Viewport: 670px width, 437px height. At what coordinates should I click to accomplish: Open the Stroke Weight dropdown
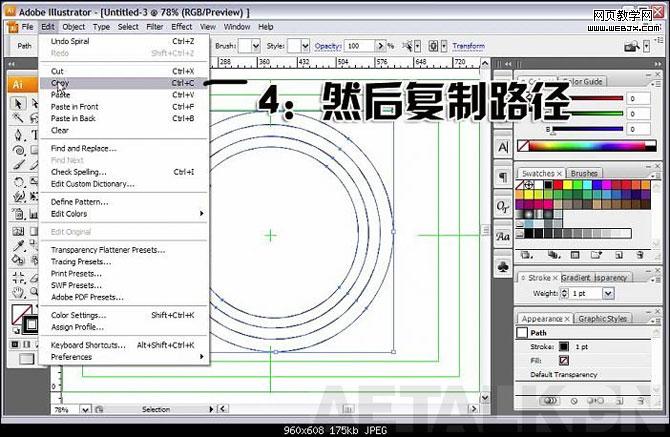(x=608, y=293)
